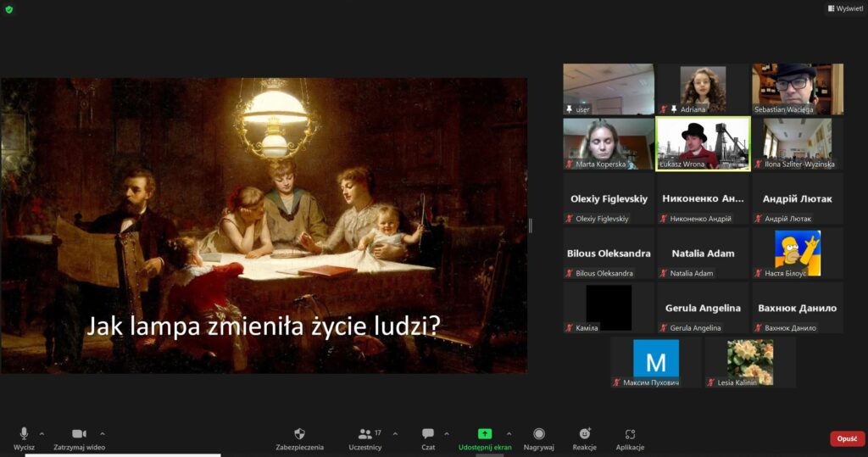Select Sebastian Waciega's video tile
This screenshot has height=457, width=868.
[x=797, y=88]
